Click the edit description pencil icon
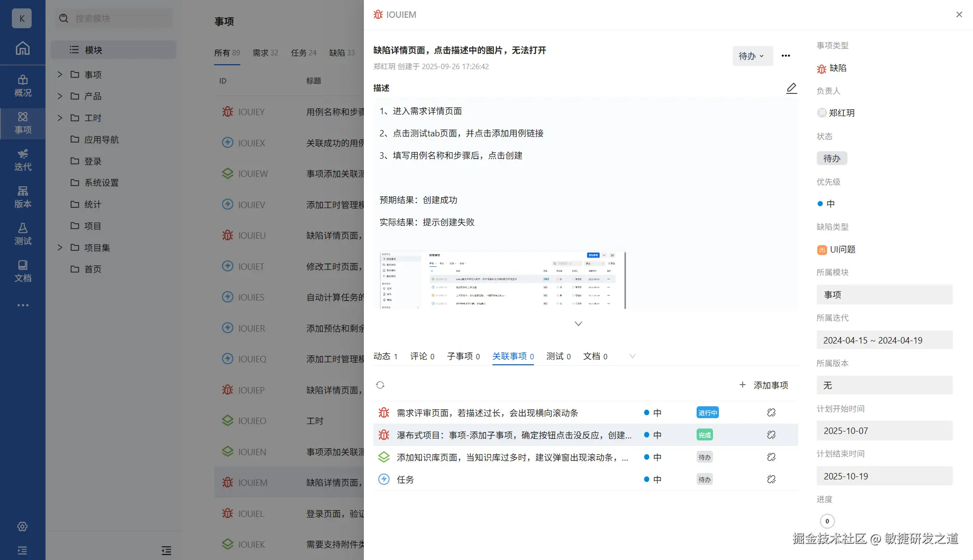Viewport: 973px width, 560px height. (791, 88)
